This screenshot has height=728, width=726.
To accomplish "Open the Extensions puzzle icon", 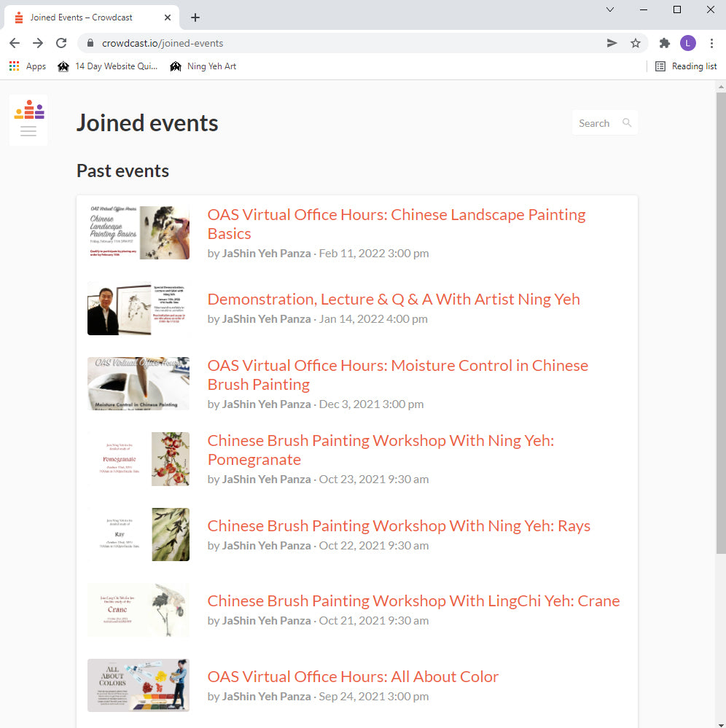I will pyautogui.click(x=665, y=43).
